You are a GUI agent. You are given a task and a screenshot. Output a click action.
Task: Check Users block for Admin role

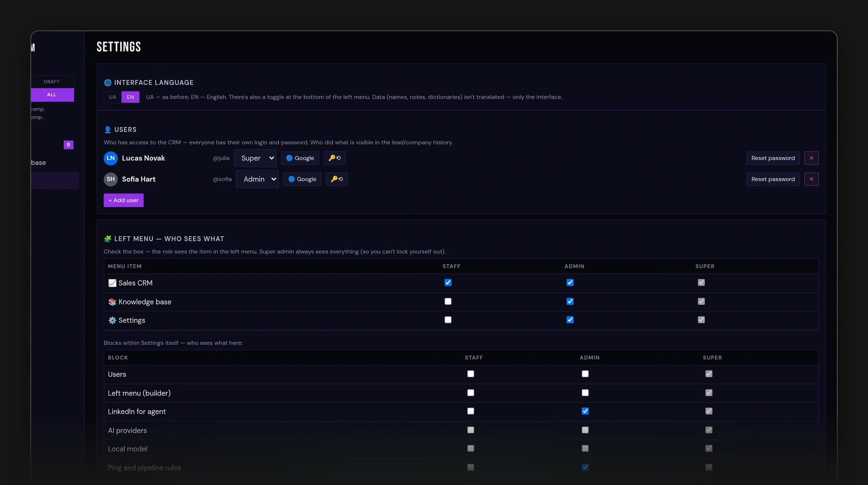pos(585,374)
